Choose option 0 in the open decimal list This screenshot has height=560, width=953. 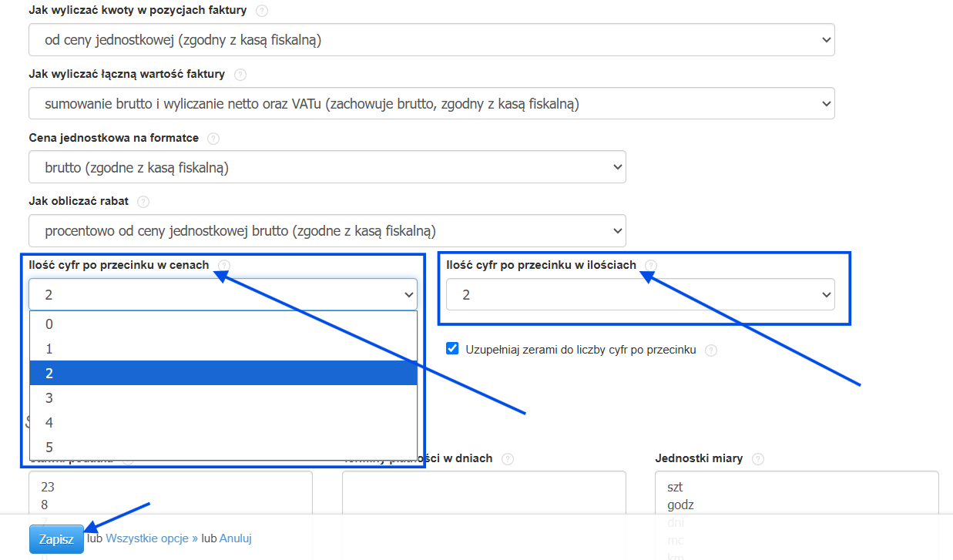tap(223, 324)
